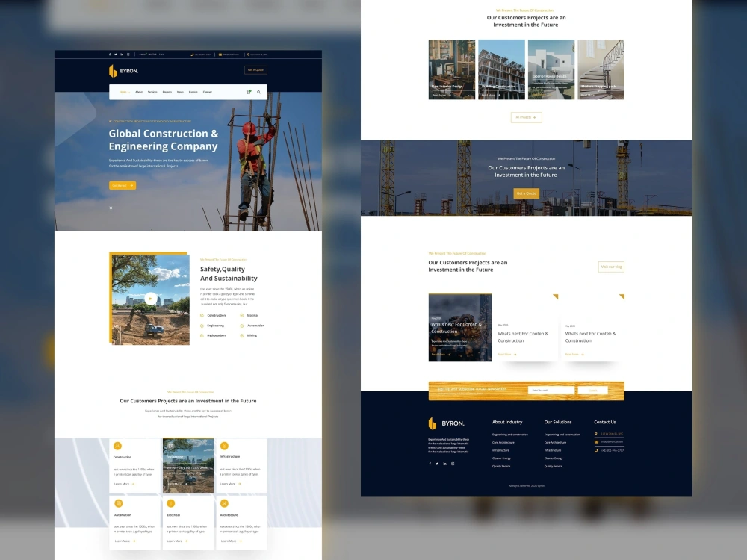This screenshot has height=560, width=747.
Task: Click the Engineering service card icon
Action: [170, 446]
